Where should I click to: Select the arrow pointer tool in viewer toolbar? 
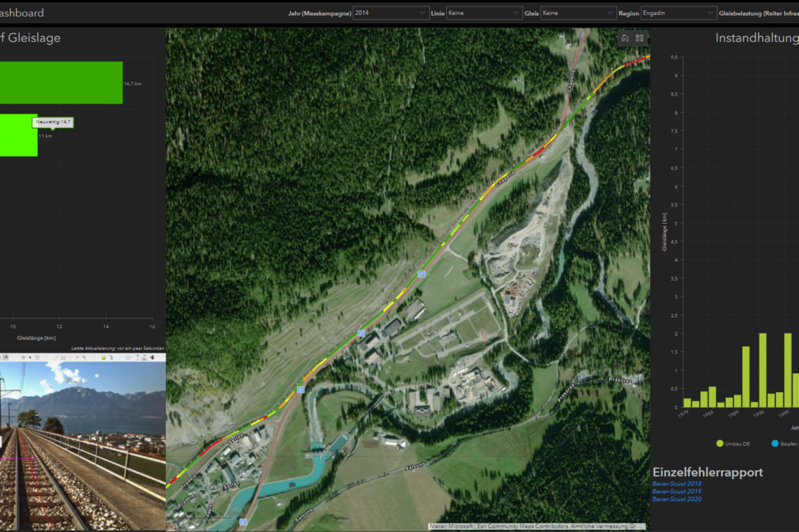(x=30, y=357)
